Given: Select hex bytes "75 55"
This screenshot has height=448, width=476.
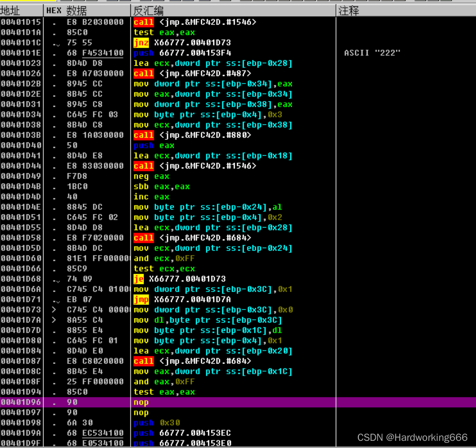Looking at the screenshot, I should 80,43.
